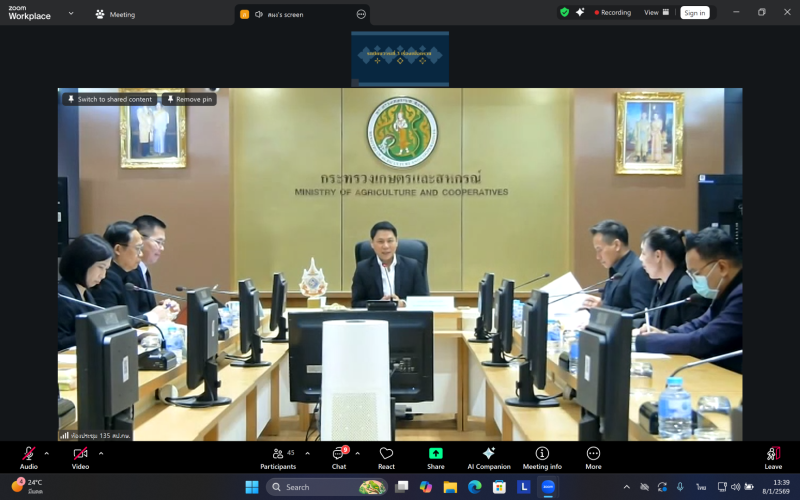Show hidden system tray icons
Viewport: 800px width, 500px height.
627,487
